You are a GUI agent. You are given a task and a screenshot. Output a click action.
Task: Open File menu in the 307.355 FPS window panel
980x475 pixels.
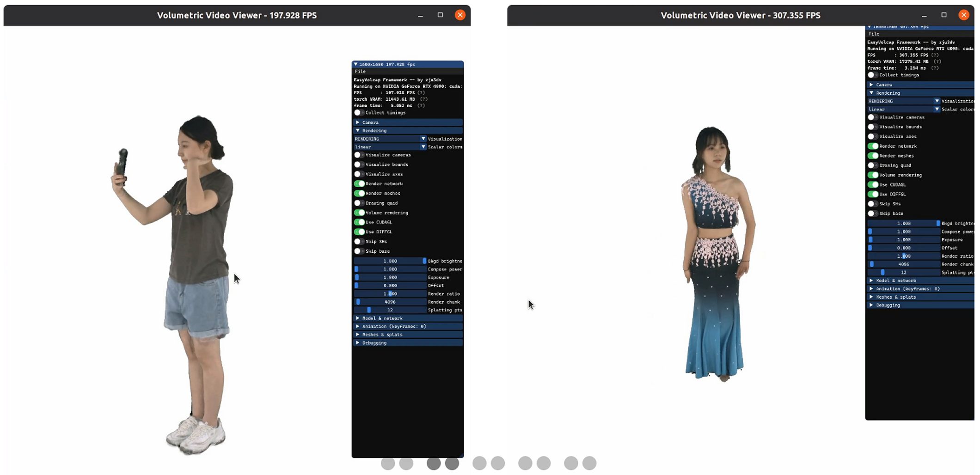click(874, 34)
